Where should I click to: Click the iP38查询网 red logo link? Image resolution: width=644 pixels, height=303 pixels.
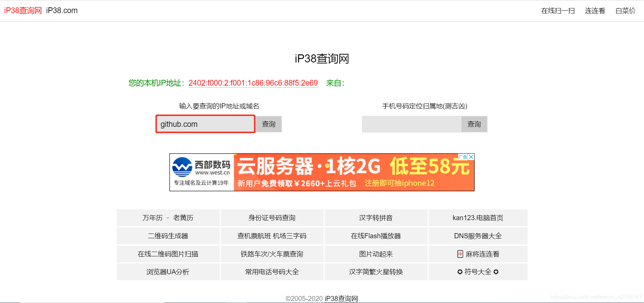[23, 10]
